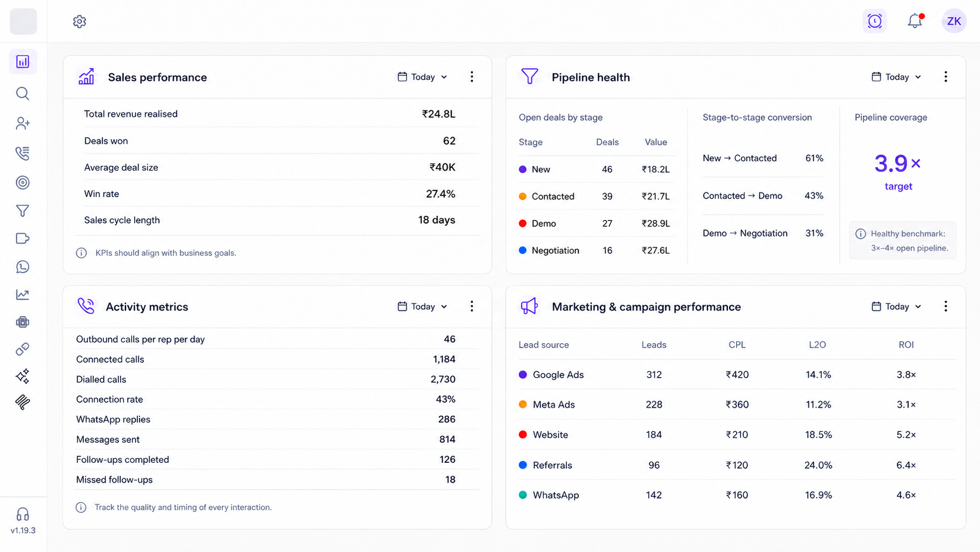The width and height of the screenshot is (980, 552).
Task: Click the Sales cycle length 18 days
Action: (437, 220)
